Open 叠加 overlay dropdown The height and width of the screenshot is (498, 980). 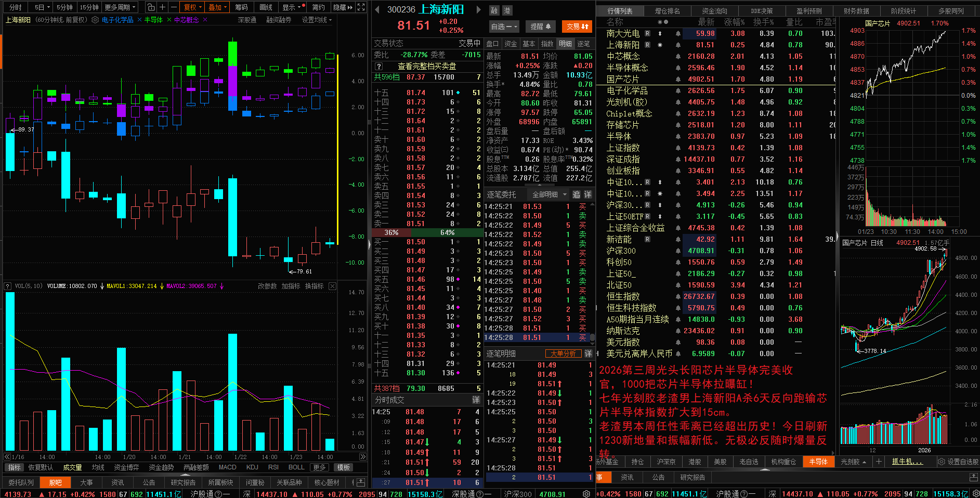pos(218,7)
